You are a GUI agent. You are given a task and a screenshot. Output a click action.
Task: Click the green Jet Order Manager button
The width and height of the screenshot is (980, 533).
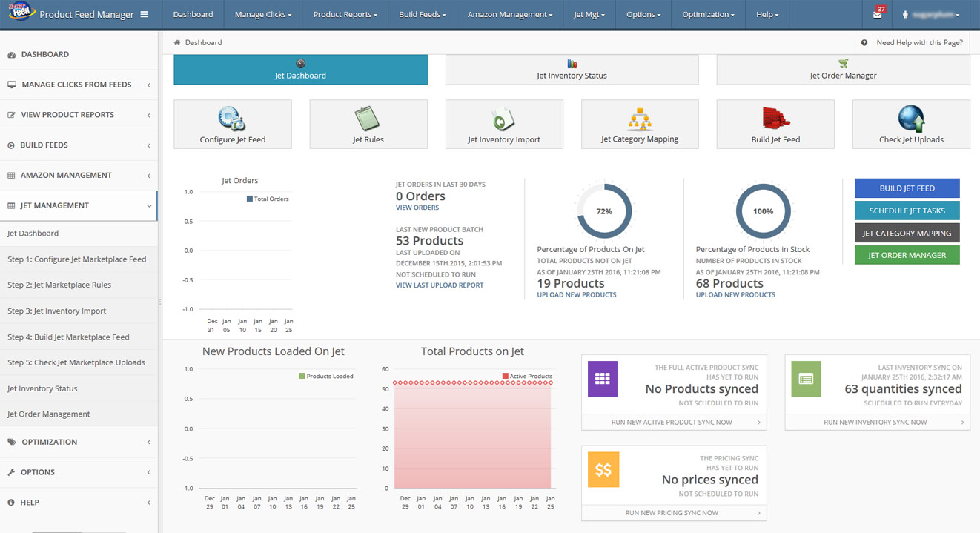coord(907,255)
